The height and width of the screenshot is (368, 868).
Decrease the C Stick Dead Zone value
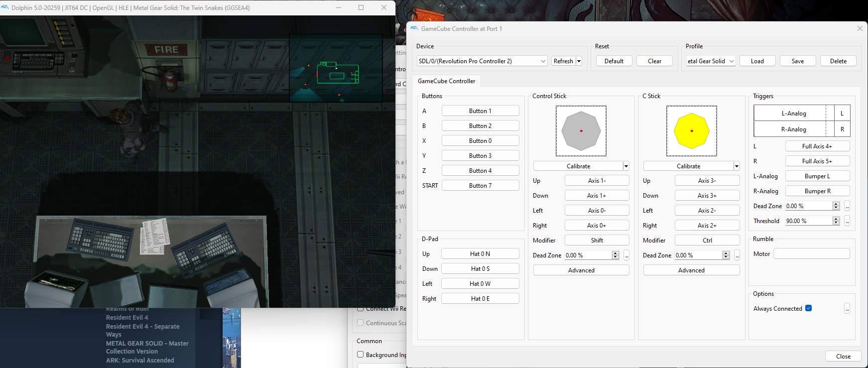point(726,257)
